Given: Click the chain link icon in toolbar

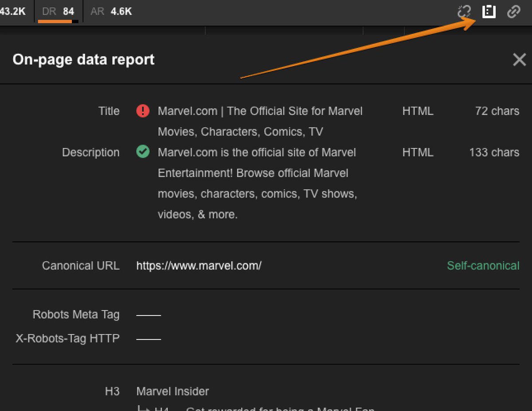Looking at the screenshot, I should pos(513,12).
